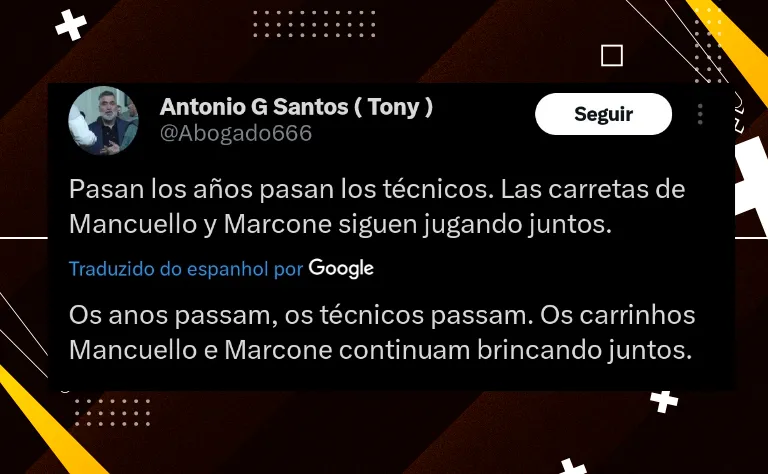Click the Seguir follow button
This screenshot has height=474, width=768.
tap(603, 114)
